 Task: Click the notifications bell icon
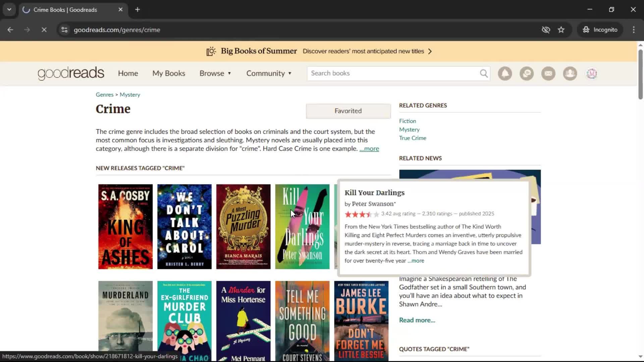pos(505,73)
